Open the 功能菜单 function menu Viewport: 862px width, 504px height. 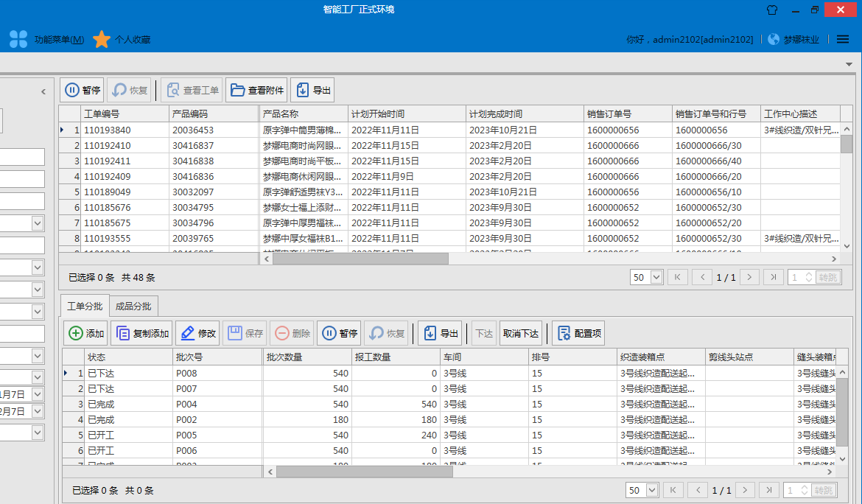[x=48, y=40]
